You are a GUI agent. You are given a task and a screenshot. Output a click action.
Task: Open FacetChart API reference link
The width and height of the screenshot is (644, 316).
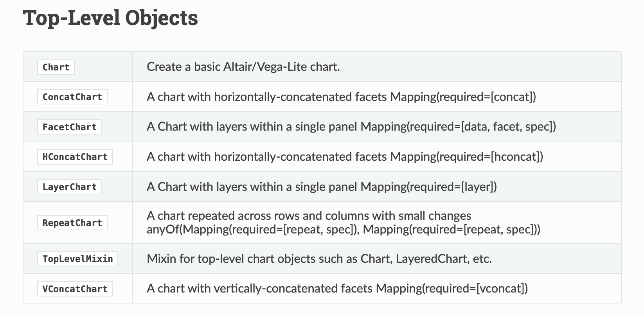tap(70, 127)
